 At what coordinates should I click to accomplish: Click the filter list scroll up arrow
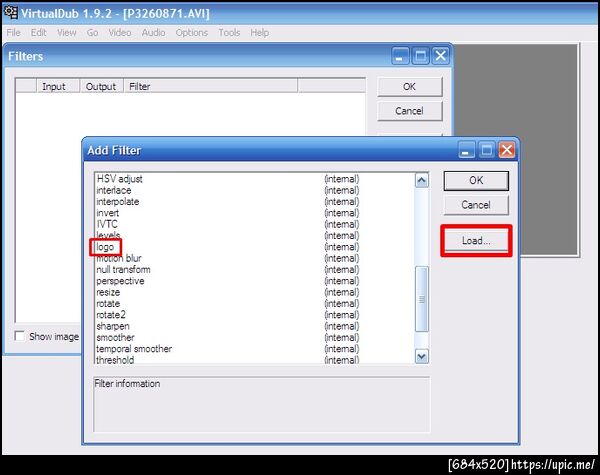coord(422,180)
